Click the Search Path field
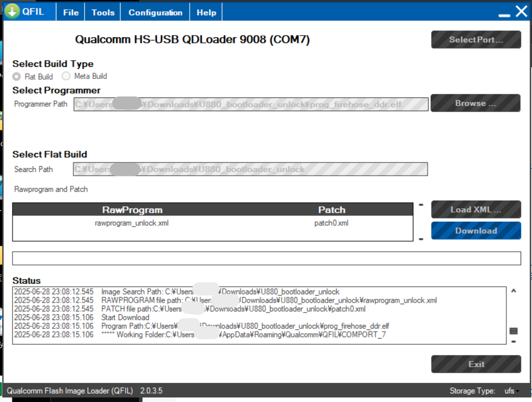Screen dimensions: 532x402 [x=250, y=169]
